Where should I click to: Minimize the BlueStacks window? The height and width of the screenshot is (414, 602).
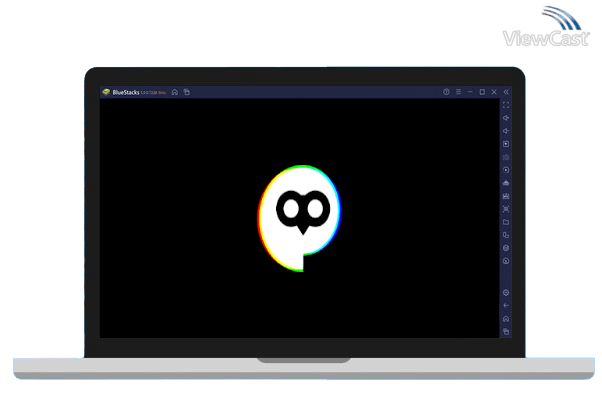[470, 92]
